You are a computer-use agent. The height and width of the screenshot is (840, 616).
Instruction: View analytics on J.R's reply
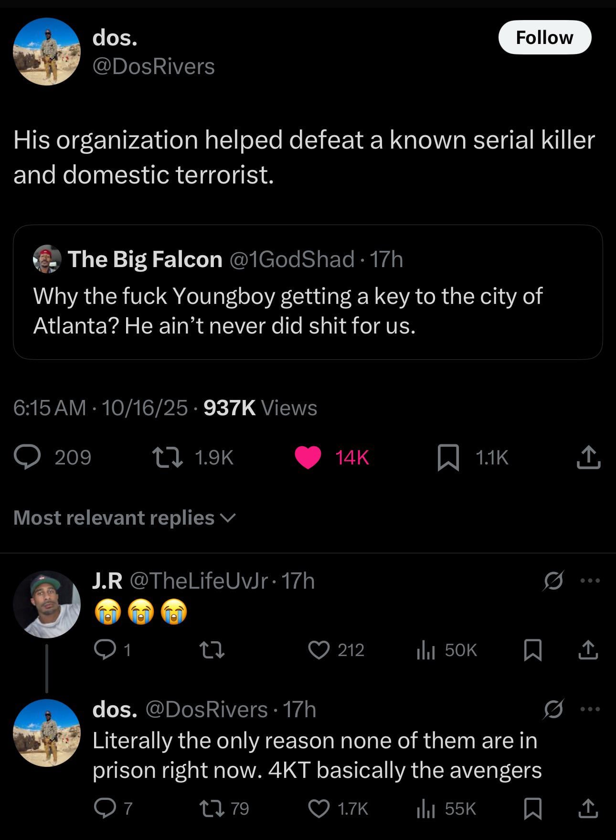425,650
